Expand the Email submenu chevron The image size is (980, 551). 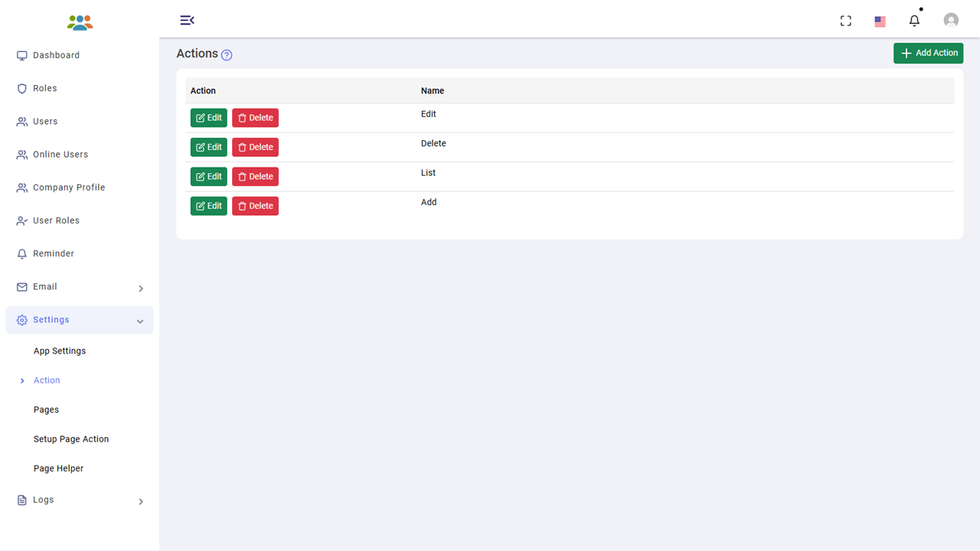(x=141, y=289)
